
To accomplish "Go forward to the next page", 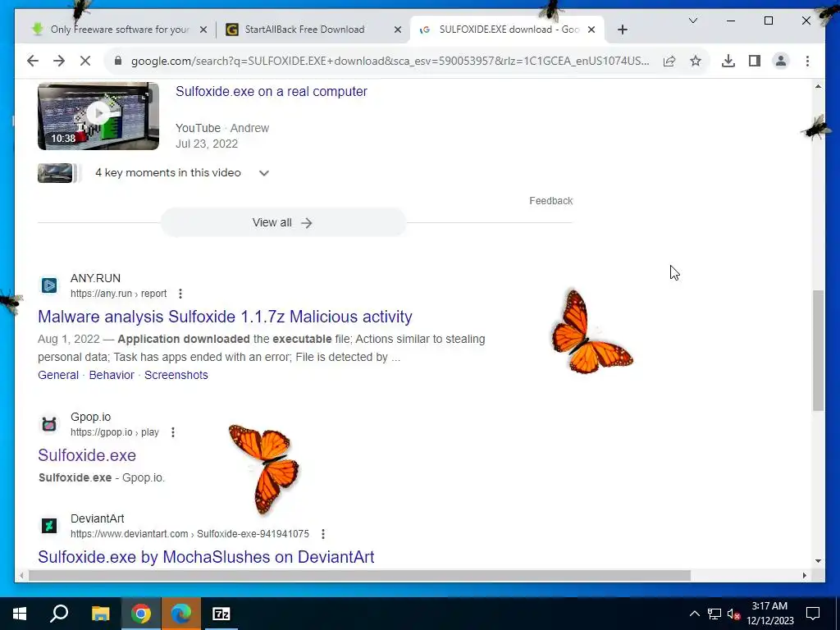I will pos(59,61).
